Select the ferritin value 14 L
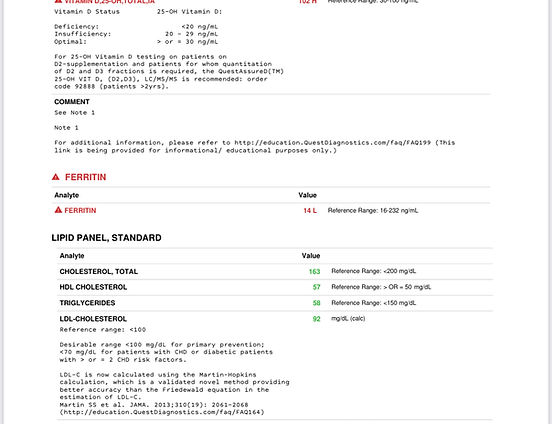 pyautogui.click(x=310, y=210)
